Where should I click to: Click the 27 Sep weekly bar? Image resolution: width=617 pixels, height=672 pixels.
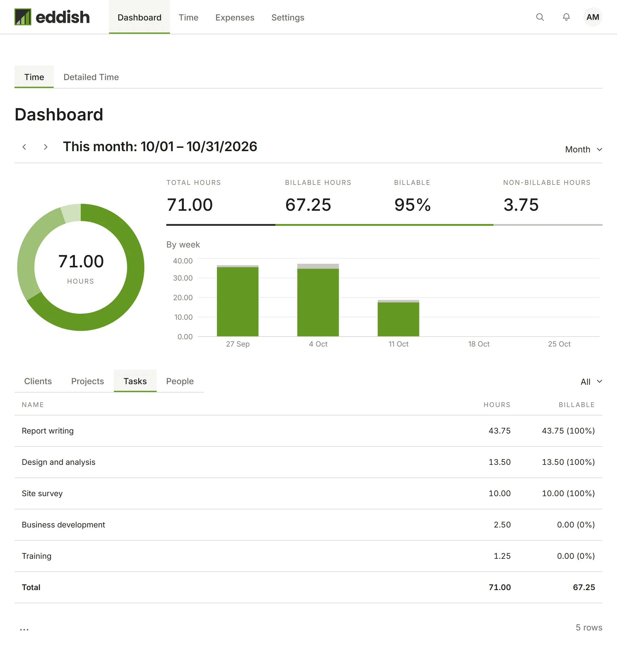tap(238, 301)
